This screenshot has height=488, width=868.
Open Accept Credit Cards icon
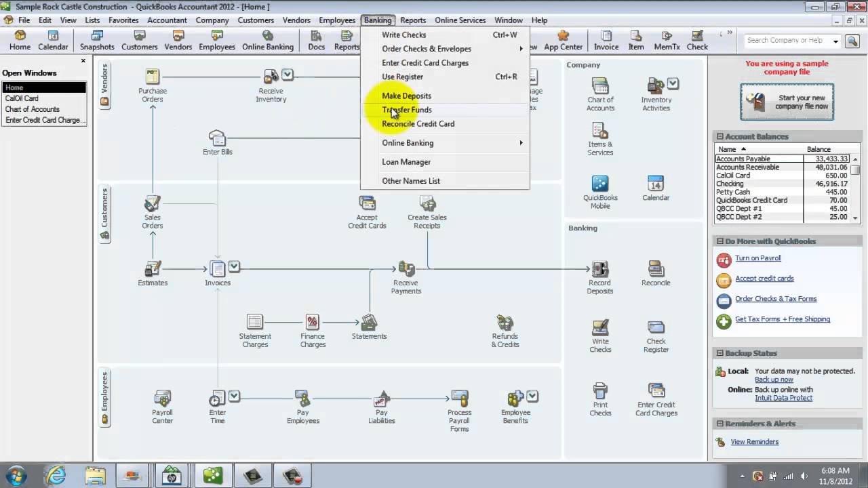[367, 203]
